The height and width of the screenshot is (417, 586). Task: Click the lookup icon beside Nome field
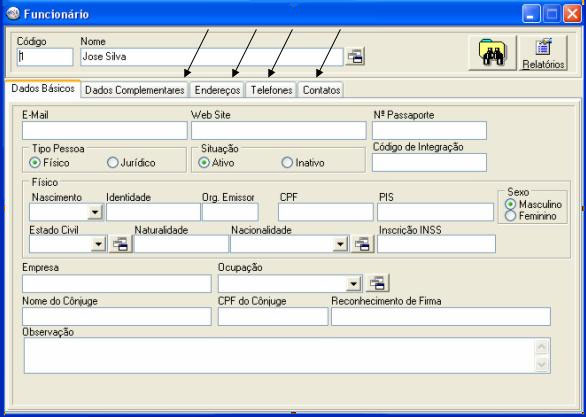(x=355, y=57)
